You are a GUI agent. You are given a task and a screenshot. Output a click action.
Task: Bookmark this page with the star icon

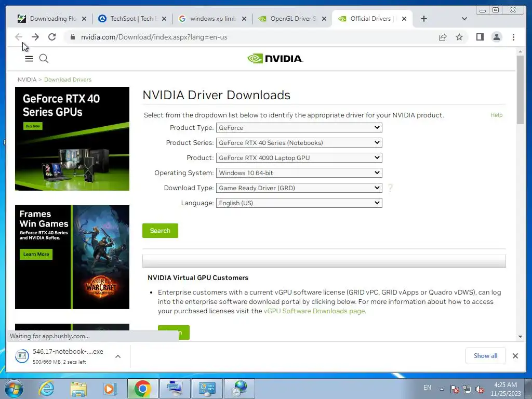pos(459,37)
